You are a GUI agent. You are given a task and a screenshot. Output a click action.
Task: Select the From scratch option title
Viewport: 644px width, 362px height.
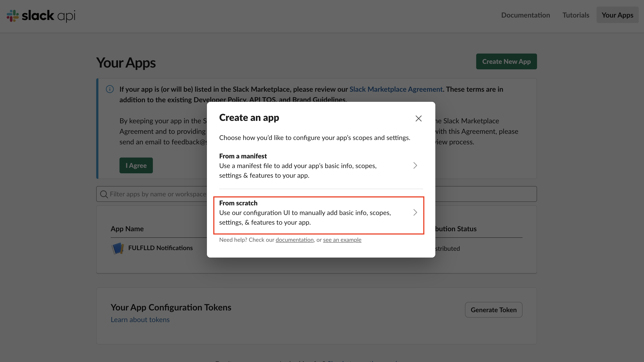pos(238,203)
